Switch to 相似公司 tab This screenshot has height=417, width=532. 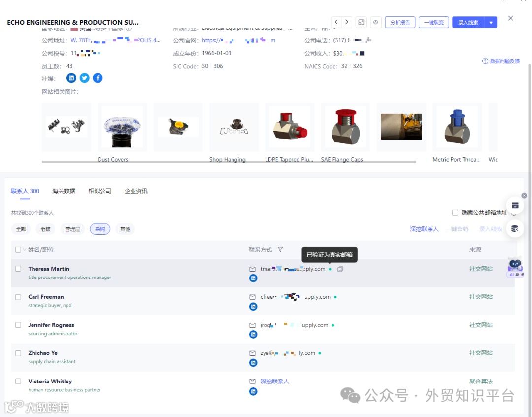coord(100,191)
